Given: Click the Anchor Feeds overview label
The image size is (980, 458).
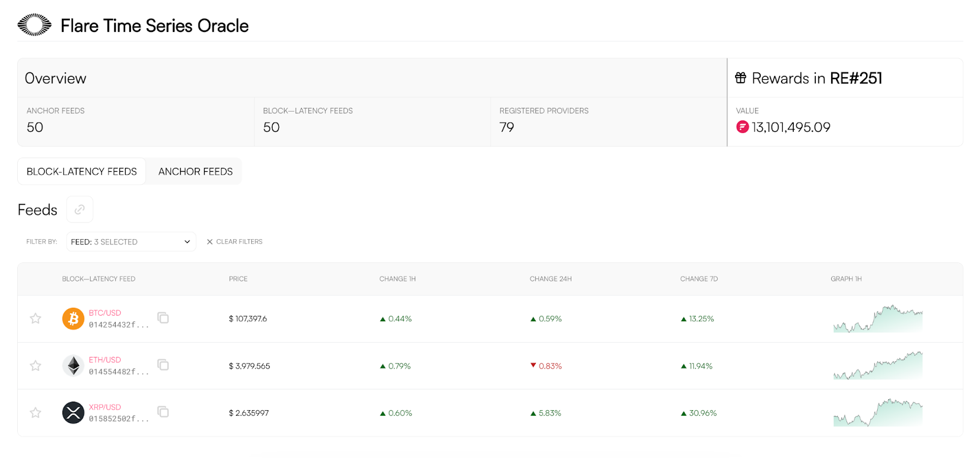Looking at the screenshot, I should (x=55, y=111).
